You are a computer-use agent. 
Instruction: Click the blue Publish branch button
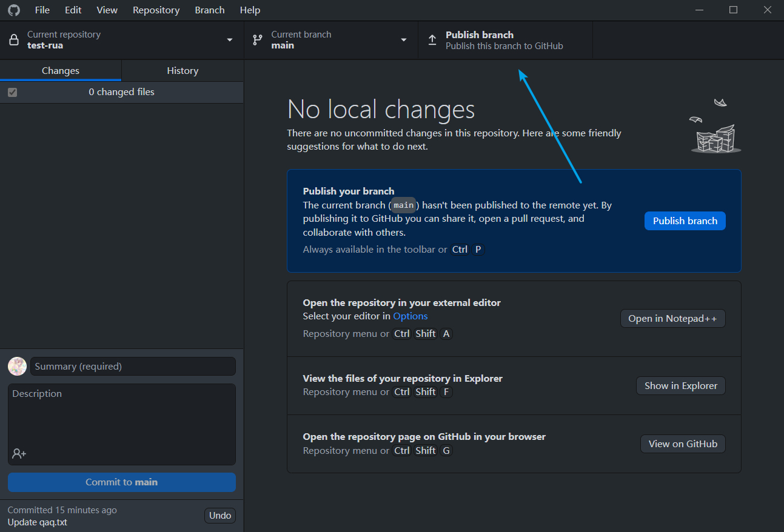[685, 221]
